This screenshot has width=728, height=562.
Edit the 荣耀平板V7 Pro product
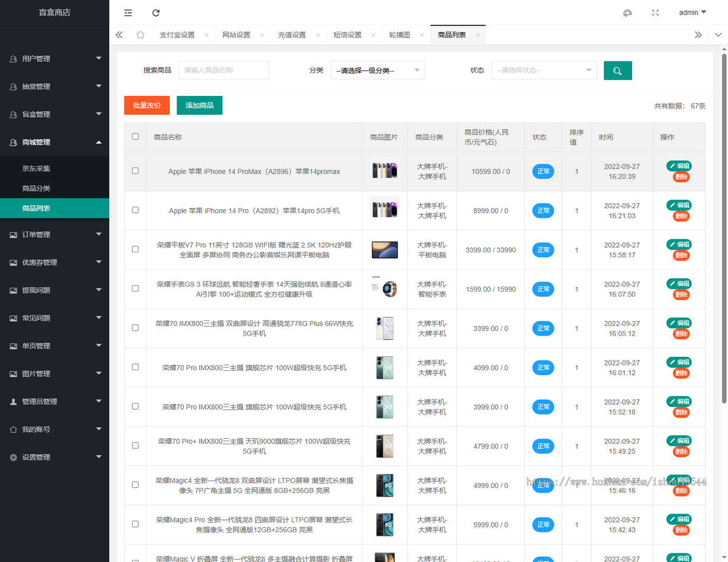678,244
